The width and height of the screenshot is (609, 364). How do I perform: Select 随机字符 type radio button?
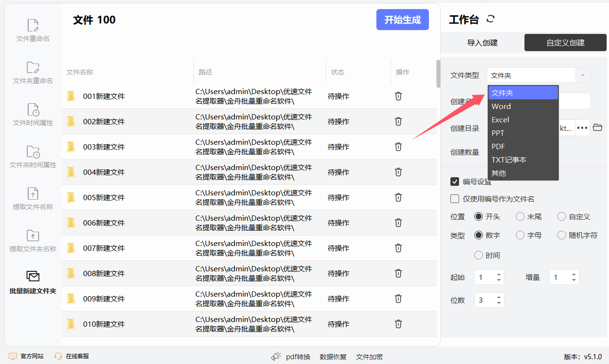click(562, 235)
